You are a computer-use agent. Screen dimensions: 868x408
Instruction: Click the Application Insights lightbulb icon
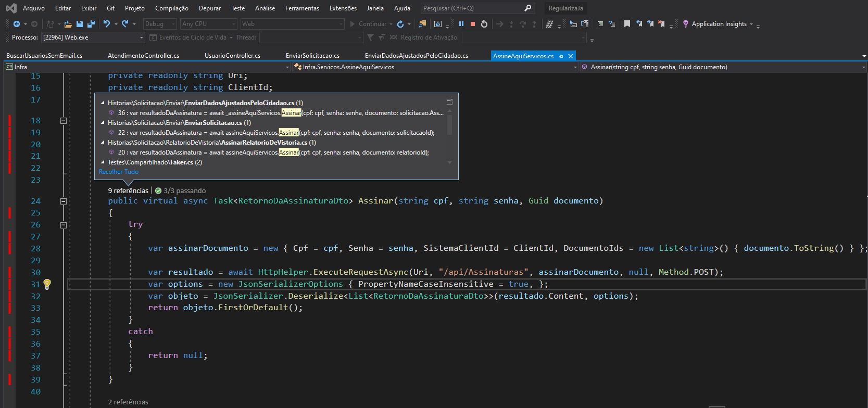tap(686, 24)
